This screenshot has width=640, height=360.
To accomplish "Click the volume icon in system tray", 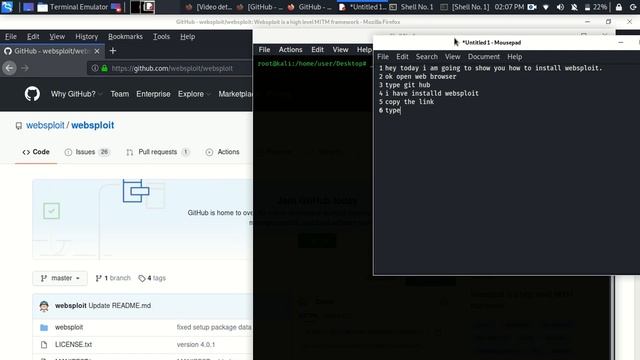I will pyautogui.click(x=560, y=7).
